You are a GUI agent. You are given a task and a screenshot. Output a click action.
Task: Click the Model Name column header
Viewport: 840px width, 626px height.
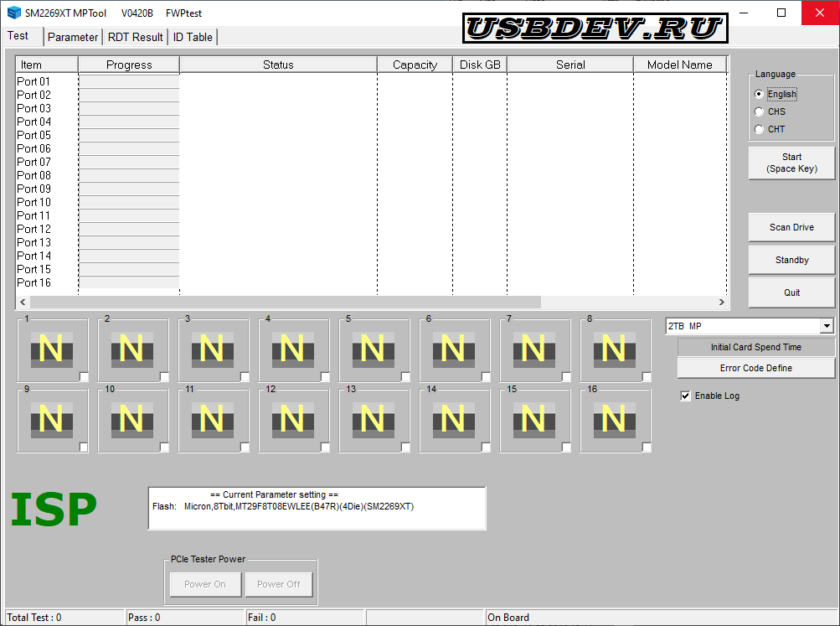tap(680, 65)
